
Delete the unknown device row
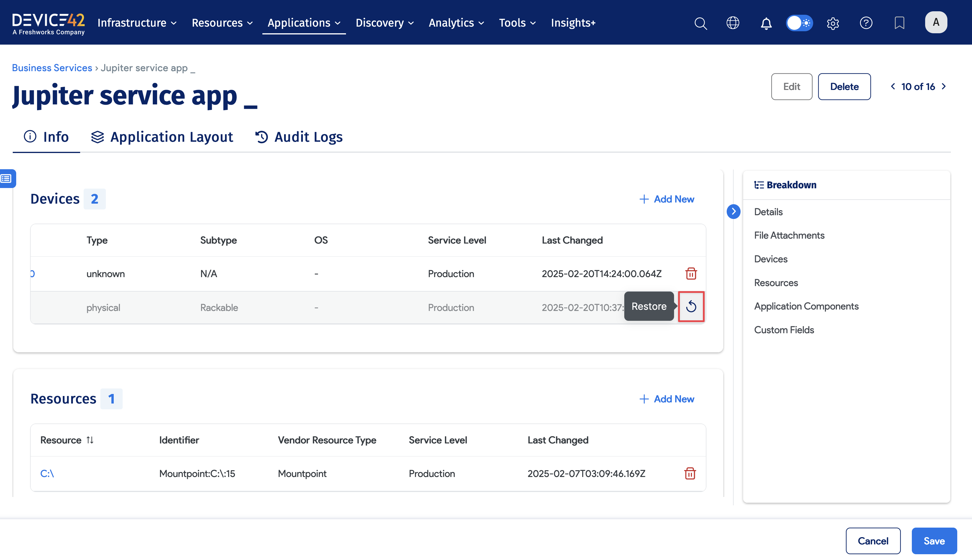click(691, 273)
